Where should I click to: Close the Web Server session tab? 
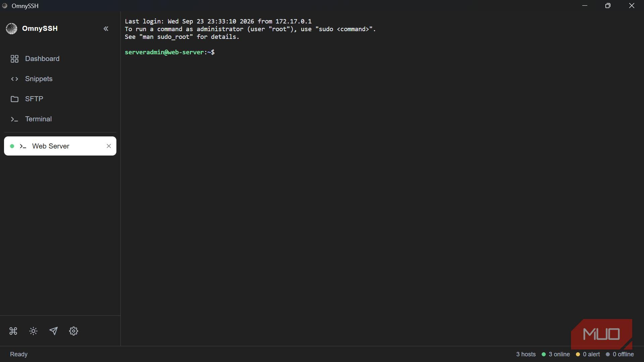coord(109,146)
